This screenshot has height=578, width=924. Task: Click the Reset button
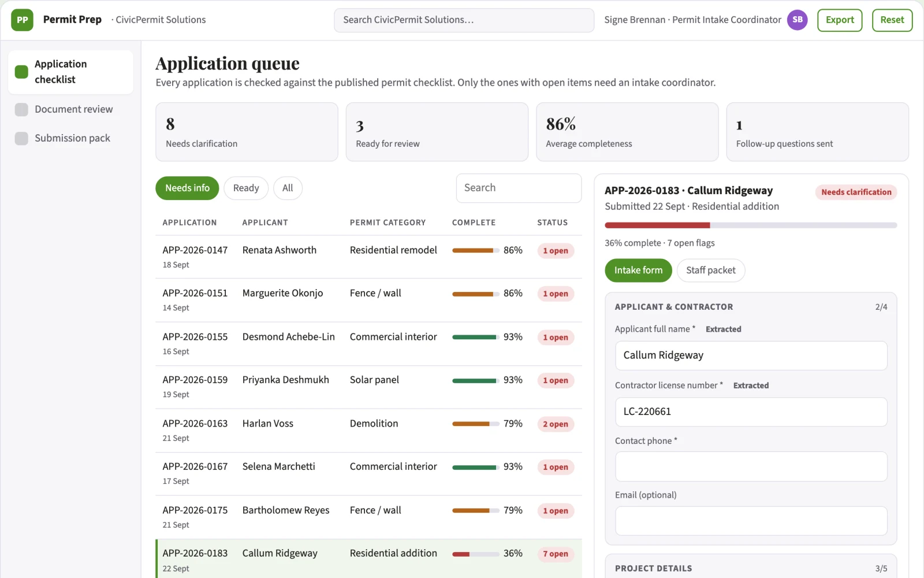(892, 20)
